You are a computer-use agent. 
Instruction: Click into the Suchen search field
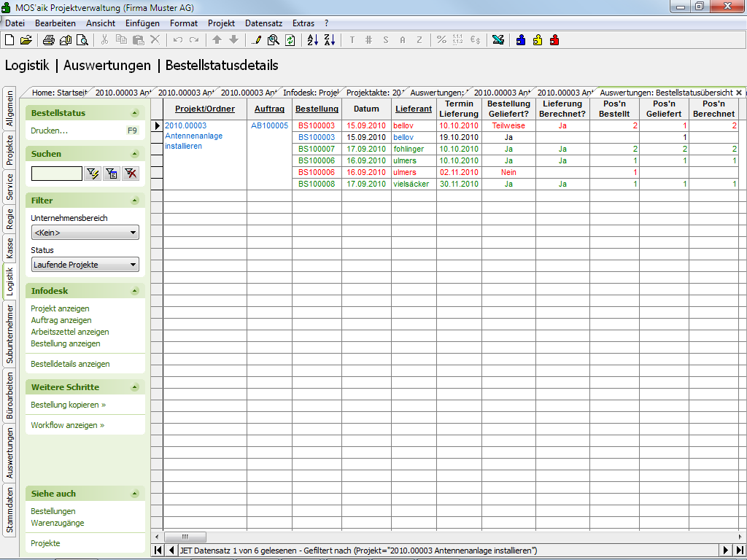[57, 174]
